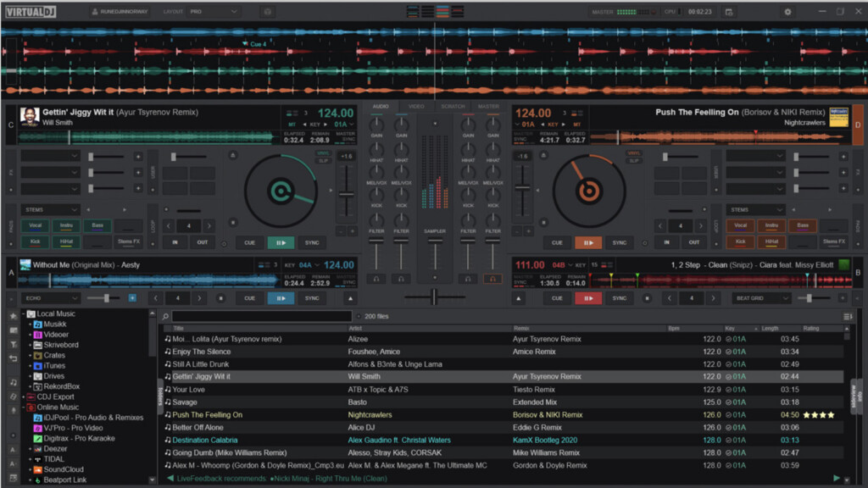This screenshot has height=488, width=868.
Task: Toggle Bass stem pad on deck D
Action: 803,225
